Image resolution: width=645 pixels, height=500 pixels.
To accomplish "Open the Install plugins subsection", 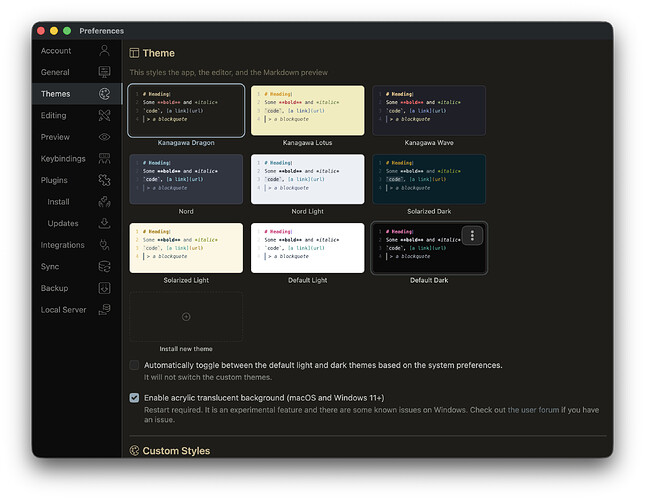I will (x=77, y=201).
